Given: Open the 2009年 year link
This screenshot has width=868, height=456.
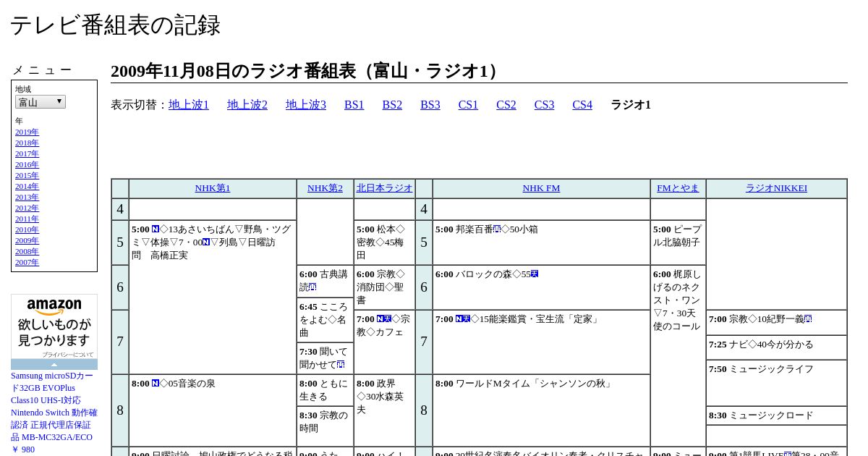Looking at the screenshot, I should tap(27, 241).
